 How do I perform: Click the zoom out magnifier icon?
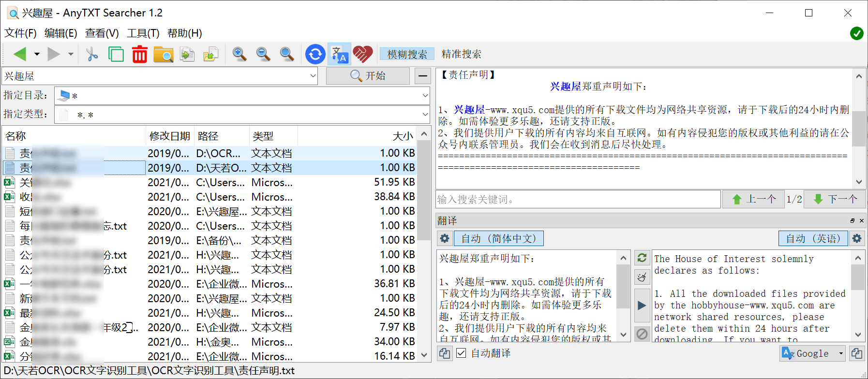coord(263,54)
